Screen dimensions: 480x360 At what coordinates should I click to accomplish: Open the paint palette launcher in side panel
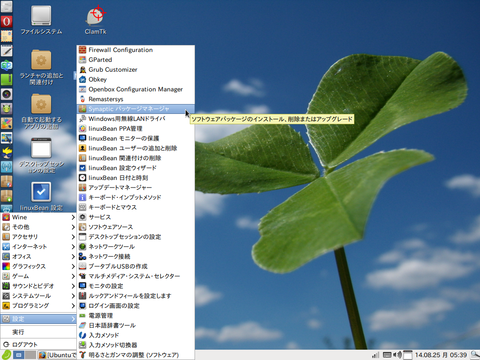[6, 123]
